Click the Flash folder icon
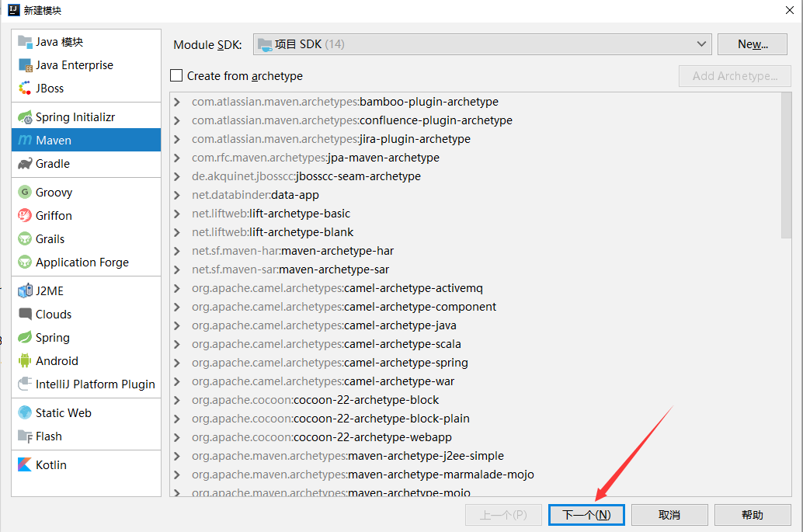The width and height of the screenshot is (803, 532). tap(25, 436)
